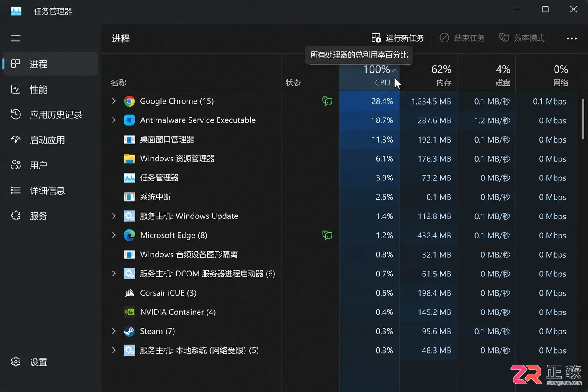Click the Google Chrome process icon

pos(129,101)
